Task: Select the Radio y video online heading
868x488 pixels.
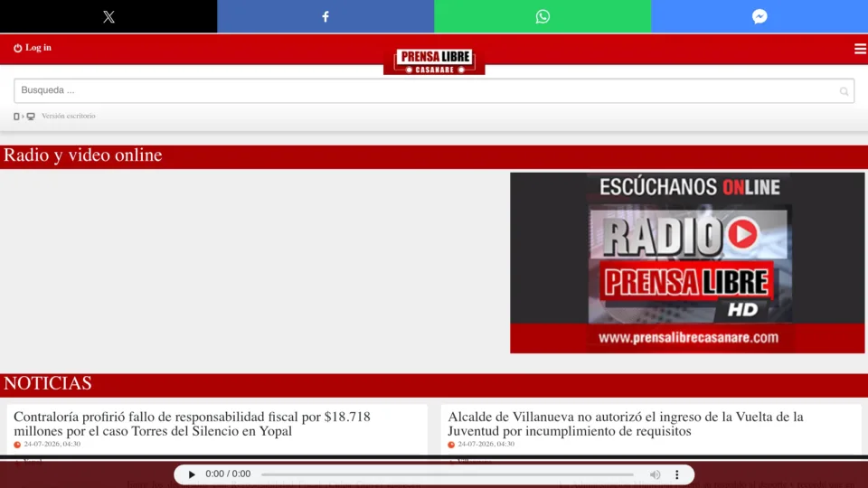Action: coord(83,155)
